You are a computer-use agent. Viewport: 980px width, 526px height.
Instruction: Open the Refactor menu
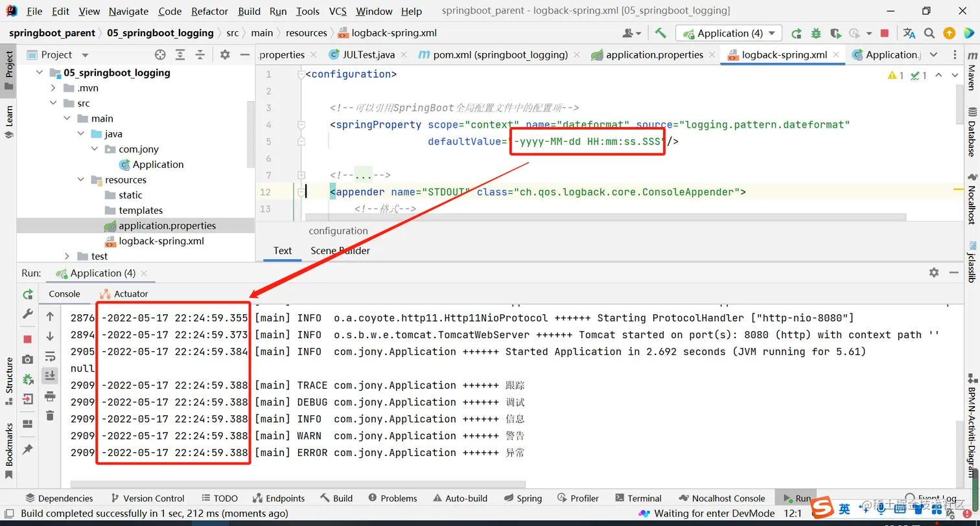click(210, 11)
